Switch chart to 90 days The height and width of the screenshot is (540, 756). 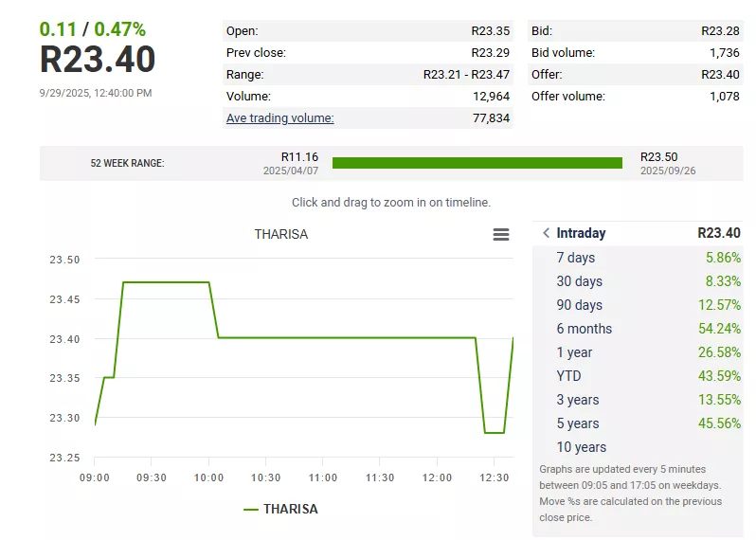click(x=638, y=305)
